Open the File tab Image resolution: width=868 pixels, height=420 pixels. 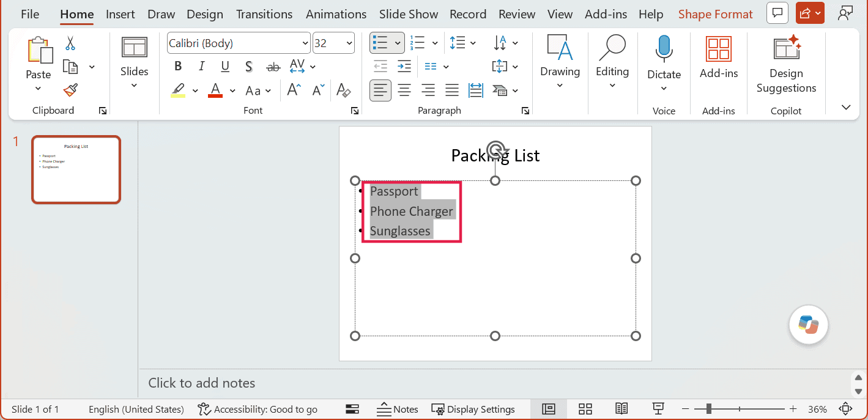(x=30, y=14)
